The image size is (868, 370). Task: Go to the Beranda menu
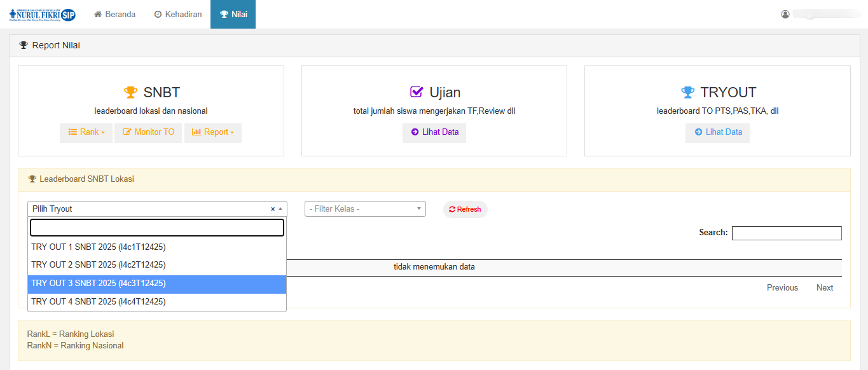click(x=114, y=14)
